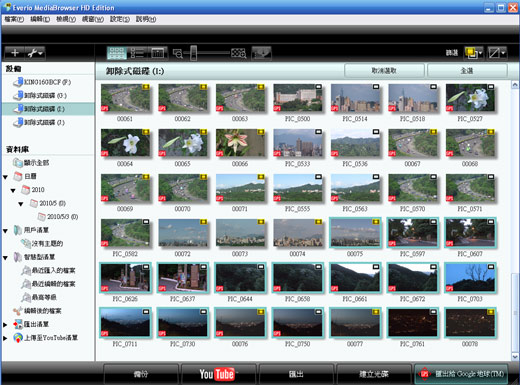Click the GPS badge on PIC_0626
The height and width of the screenshot is (385, 520).
pyautogui.click(x=104, y=288)
